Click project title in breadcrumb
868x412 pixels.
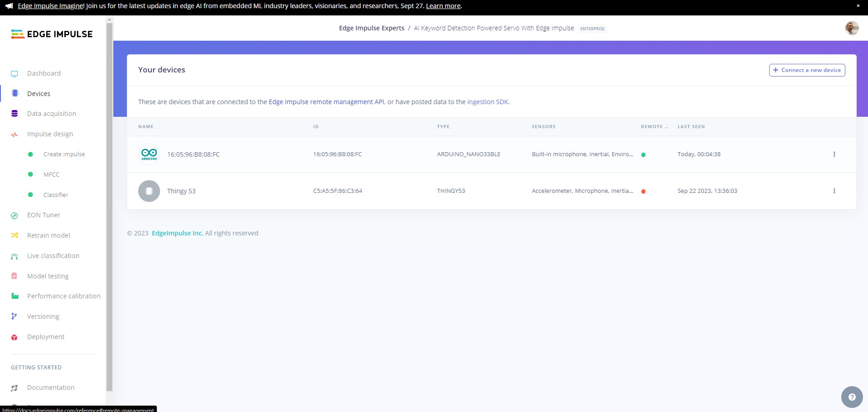tap(494, 28)
